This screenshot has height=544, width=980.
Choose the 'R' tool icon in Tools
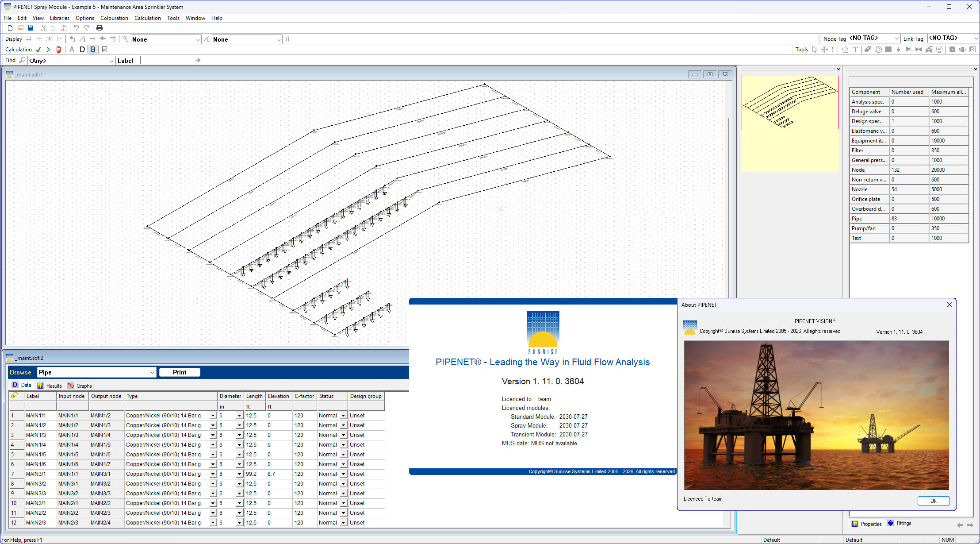pos(972,50)
